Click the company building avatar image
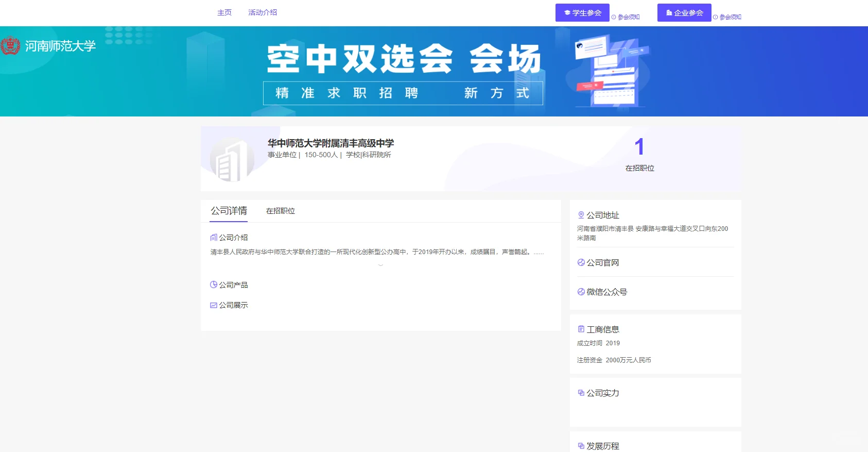 click(232, 160)
